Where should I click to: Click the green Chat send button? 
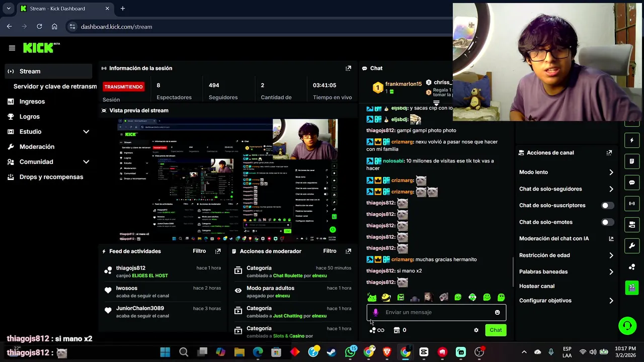[496, 330]
